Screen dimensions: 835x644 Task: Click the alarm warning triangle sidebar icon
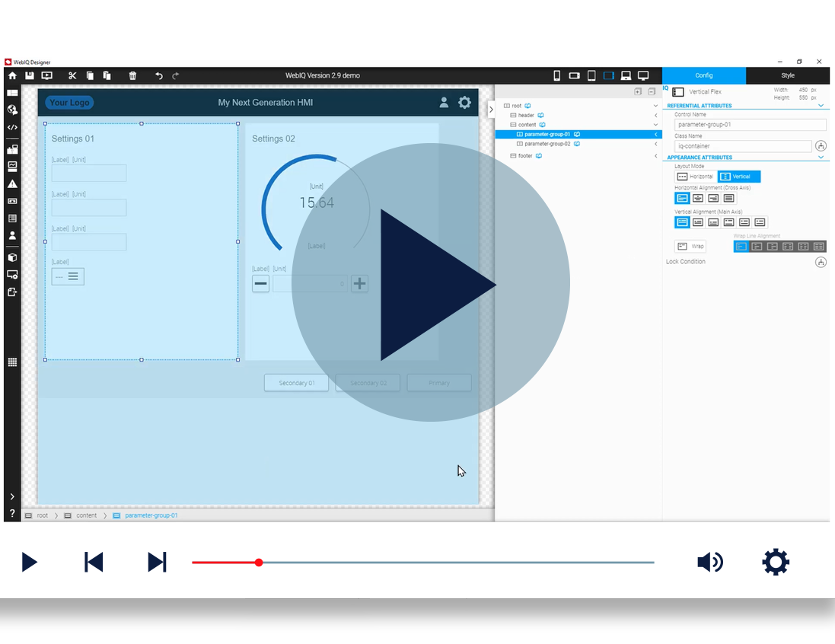click(x=12, y=183)
